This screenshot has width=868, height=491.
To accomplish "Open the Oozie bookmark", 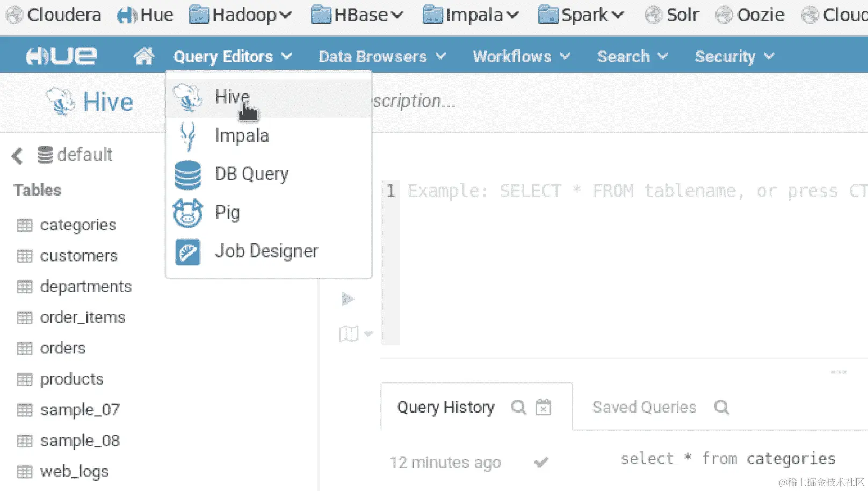I will (x=750, y=15).
